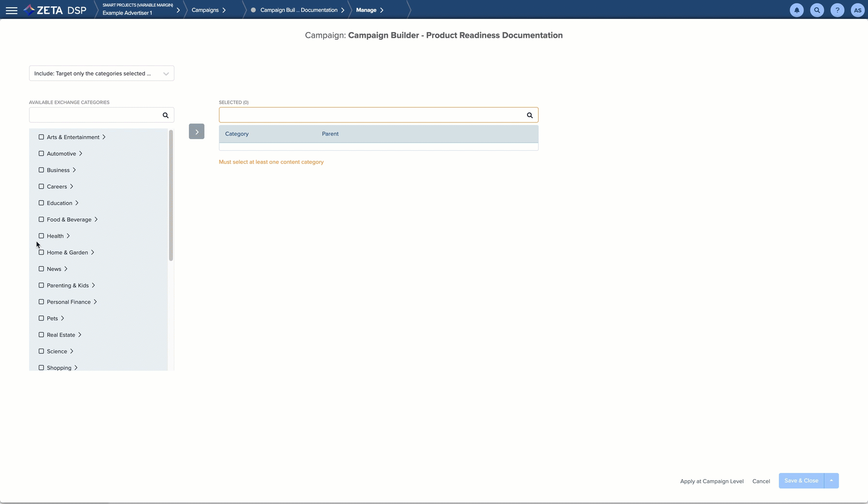868x504 pixels.
Task: Open global search in top bar
Action: pyautogui.click(x=817, y=10)
